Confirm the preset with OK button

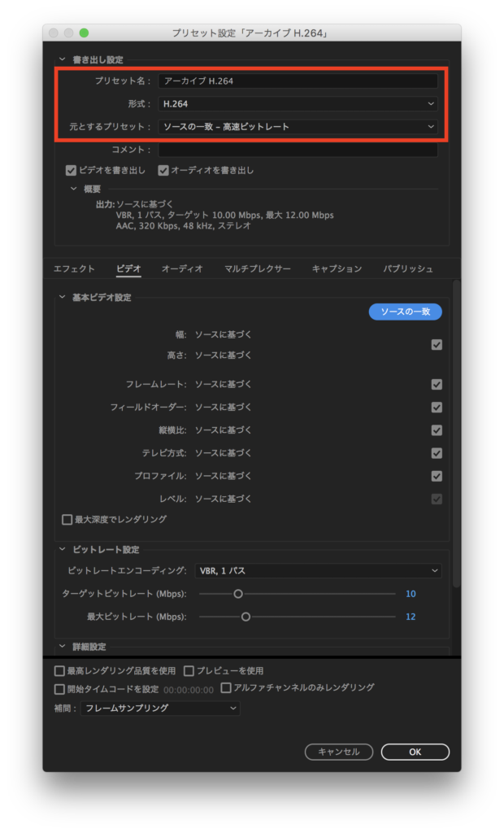(x=415, y=752)
